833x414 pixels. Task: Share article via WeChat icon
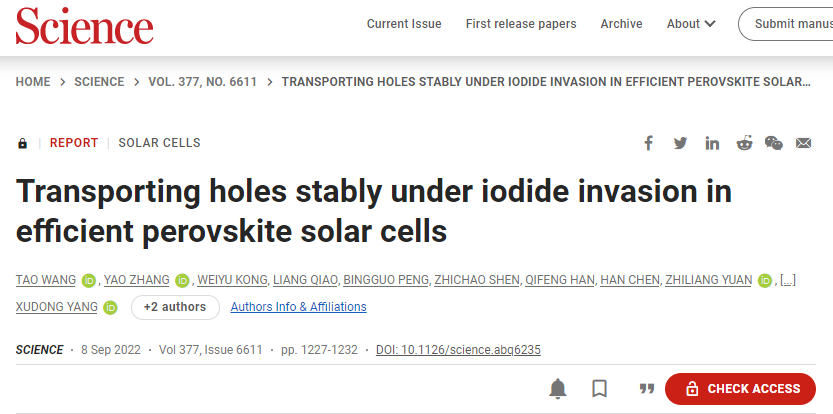tap(774, 143)
